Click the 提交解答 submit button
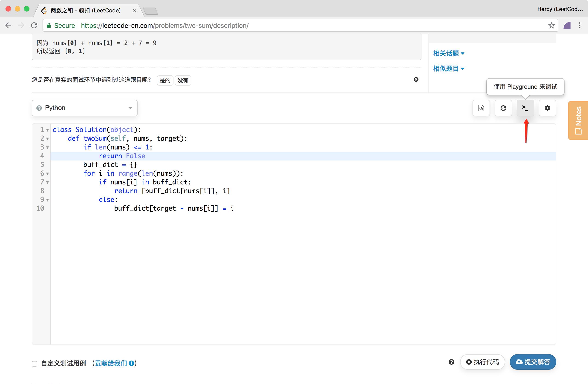 (x=533, y=362)
